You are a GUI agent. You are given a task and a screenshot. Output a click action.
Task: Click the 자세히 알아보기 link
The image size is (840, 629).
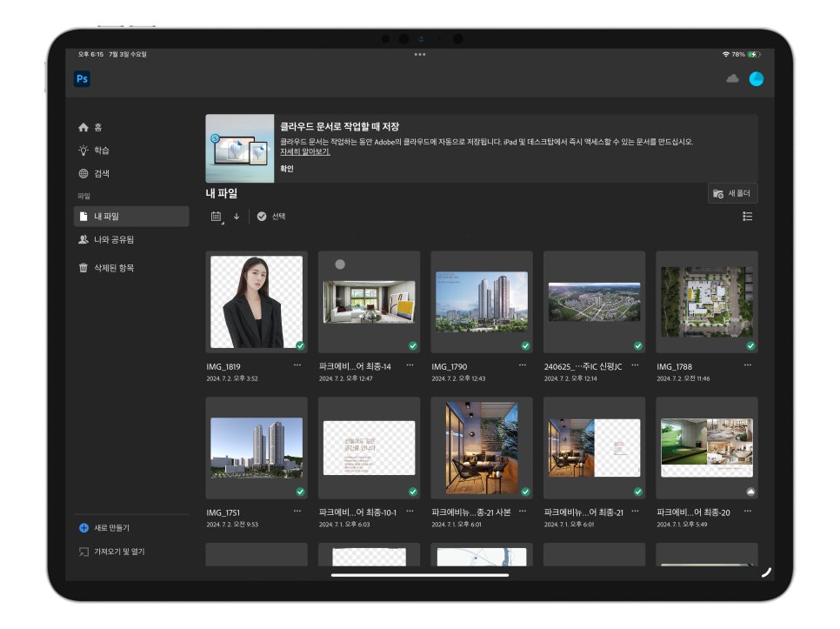305,151
